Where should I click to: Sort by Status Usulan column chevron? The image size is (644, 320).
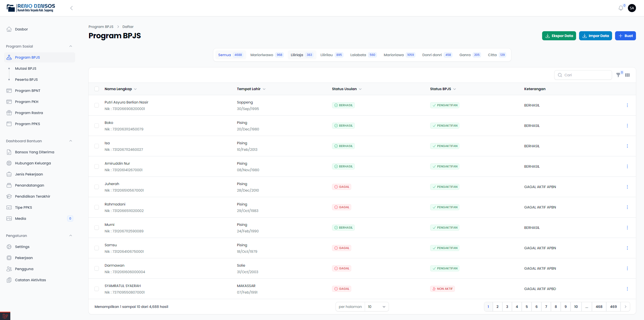360,89
